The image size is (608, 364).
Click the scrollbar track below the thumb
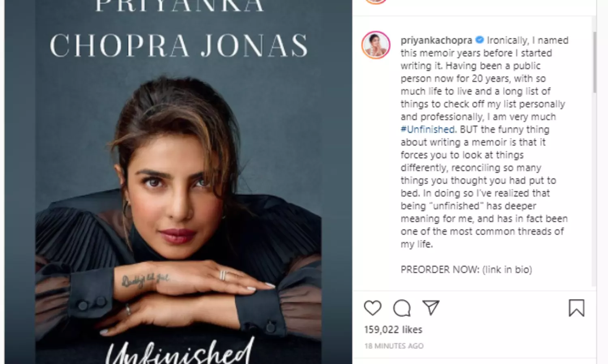click(x=595, y=188)
